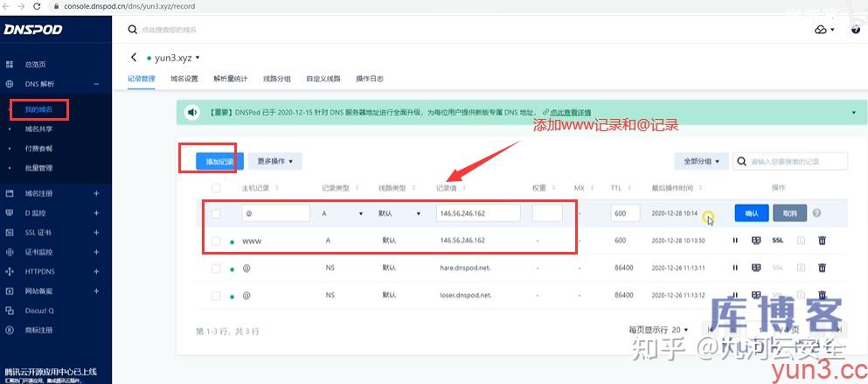Image resolution: width=868 pixels, height=384 pixels.
Task: Click the DNS 解析 globe icon
Action: (x=10, y=84)
